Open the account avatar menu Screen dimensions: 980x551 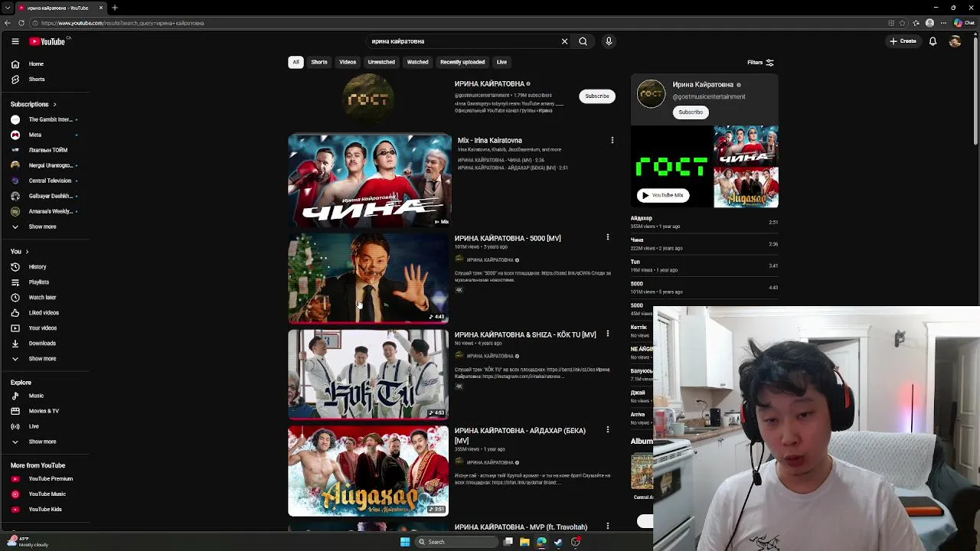(x=955, y=41)
